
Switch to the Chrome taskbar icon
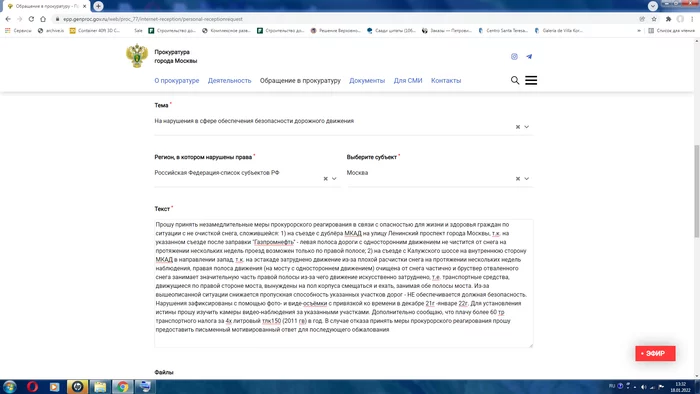(122, 386)
